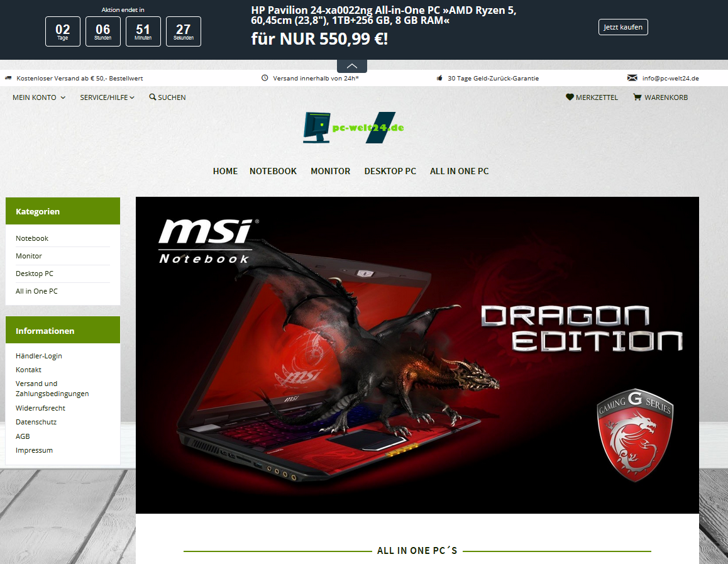Click the Tage countdown box
The height and width of the screenshot is (564, 728).
tap(63, 31)
